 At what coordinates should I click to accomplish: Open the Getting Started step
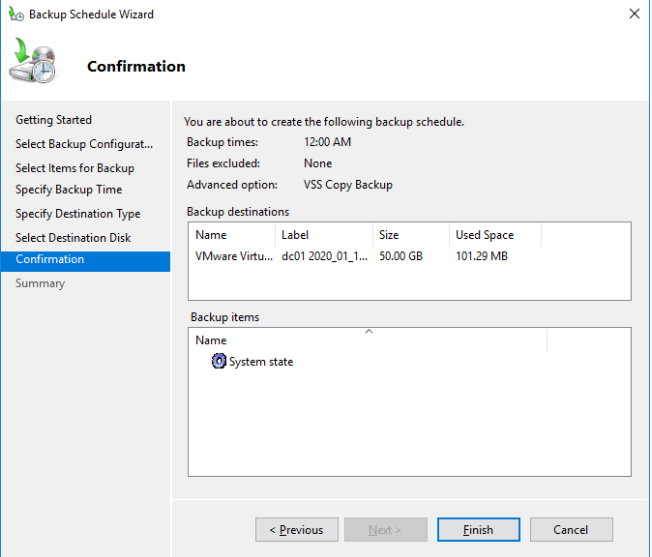tap(54, 120)
